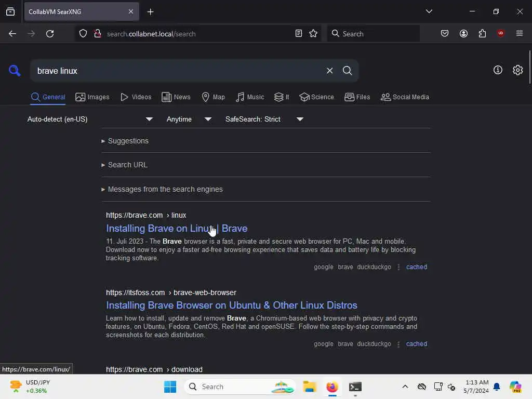Expand the Suggestions section

pyautogui.click(x=125, y=141)
